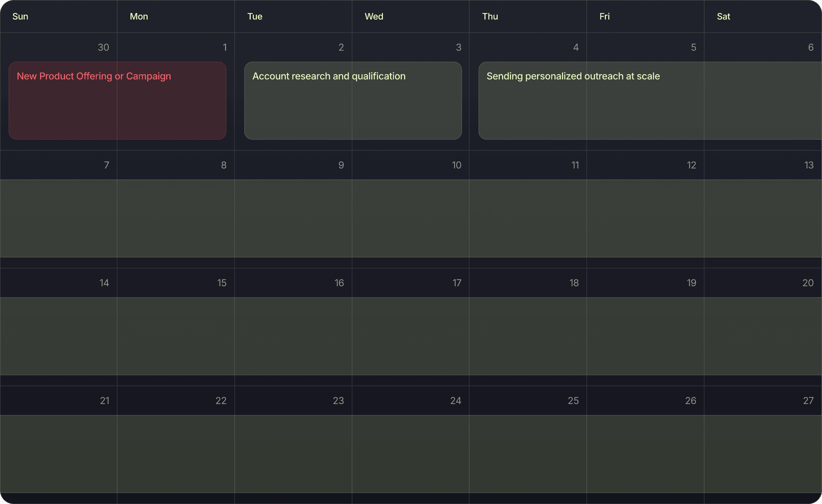
Task: Select date 18 on Thursday
Action: click(574, 283)
